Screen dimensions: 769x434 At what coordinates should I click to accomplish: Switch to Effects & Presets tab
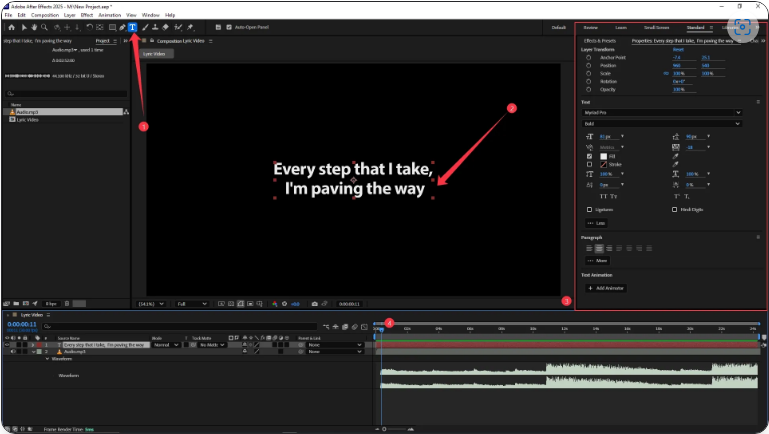(x=599, y=41)
